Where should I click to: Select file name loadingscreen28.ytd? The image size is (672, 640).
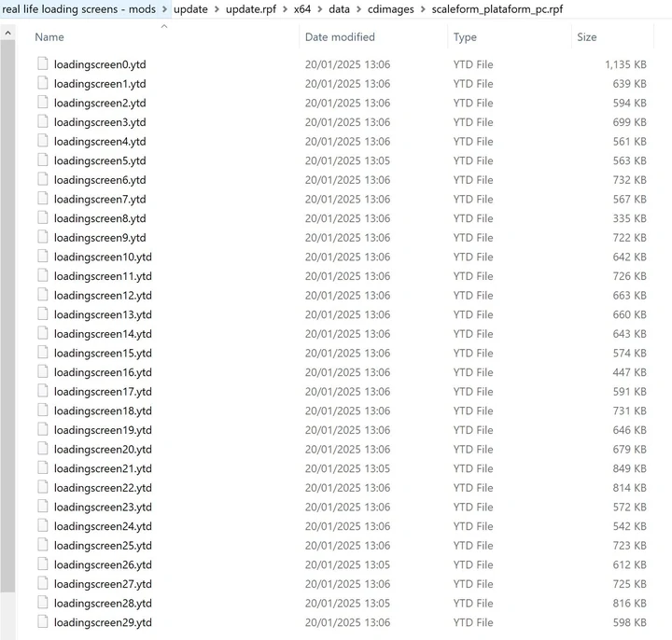tap(103, 604)
